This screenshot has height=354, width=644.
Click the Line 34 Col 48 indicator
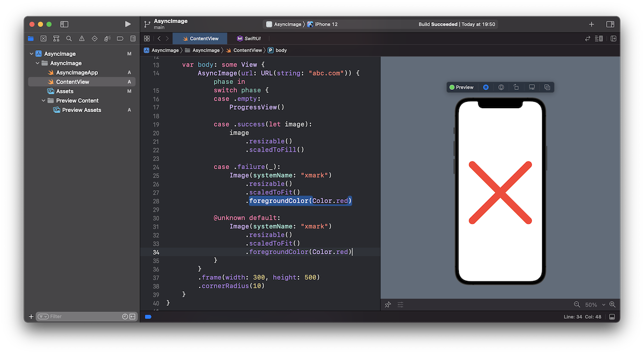click(582, 317)
